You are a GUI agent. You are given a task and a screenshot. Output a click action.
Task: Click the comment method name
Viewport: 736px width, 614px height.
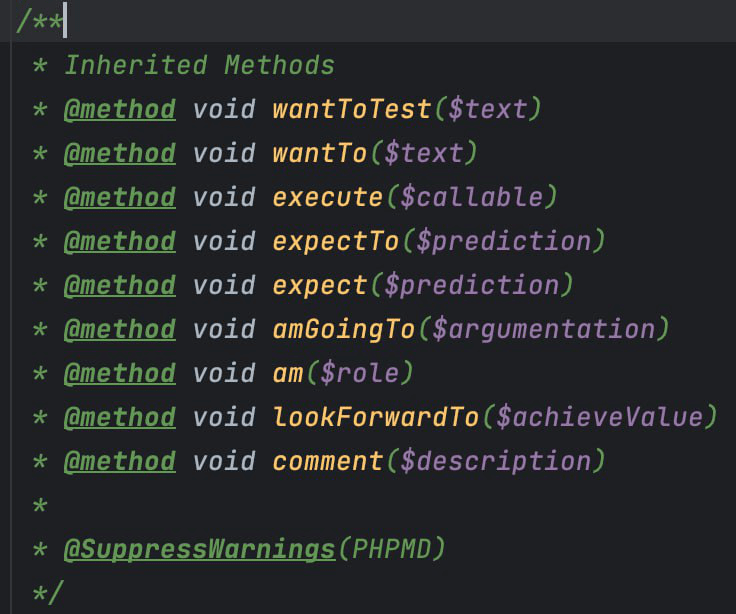[x=327, y=461]
